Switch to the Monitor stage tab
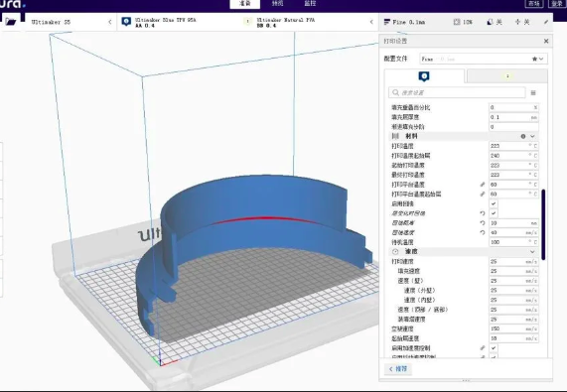The image size is (567, 392). (310, 3)
